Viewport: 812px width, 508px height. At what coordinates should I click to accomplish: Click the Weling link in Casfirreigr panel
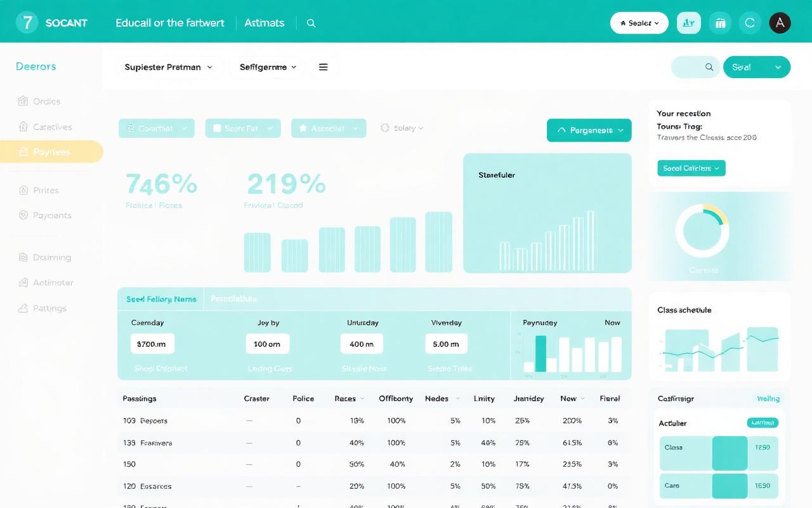pyautogui.click(x=768, y=399)
